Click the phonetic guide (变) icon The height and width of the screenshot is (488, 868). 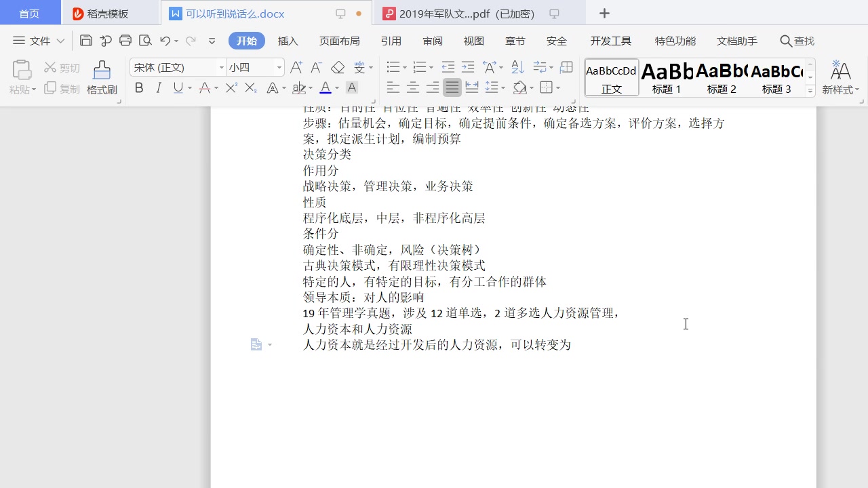point(359,67)
